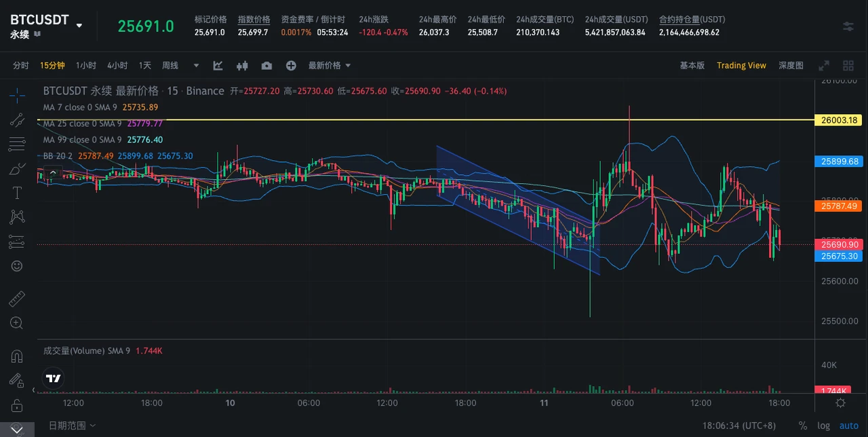Select the brush drawing tool
This screenshot has height=437, width=868.
pyautogui.click(x=17, y=168)
